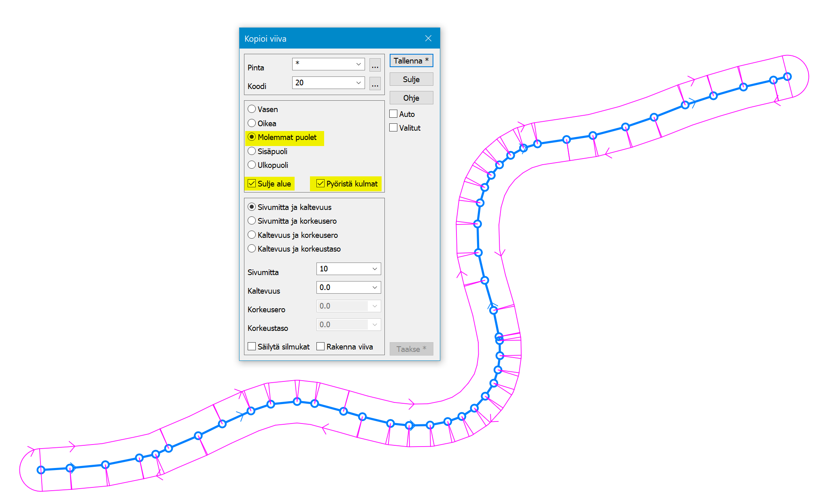The height and width of the screenshot is (504, 817).
Task: Enable the Auto checkbox
Action: (393, 114)
